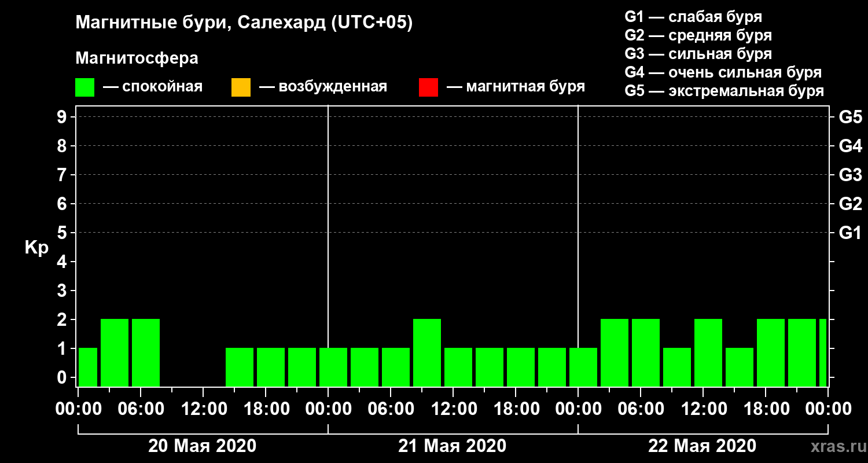Click the Kp 1 bar spanning 11:00–14:00 on 21 May
The width and height of the screenshot is (868, 463).
point(458,367)
